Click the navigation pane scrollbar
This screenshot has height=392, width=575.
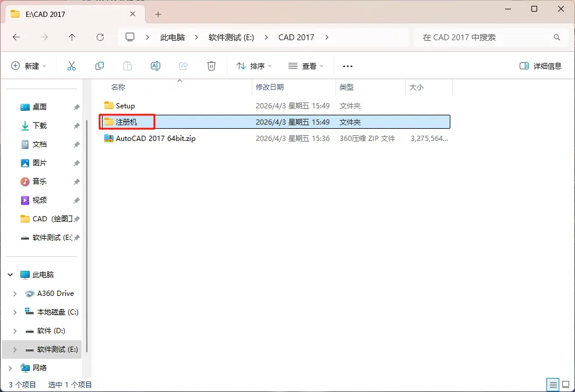(87, 236)
